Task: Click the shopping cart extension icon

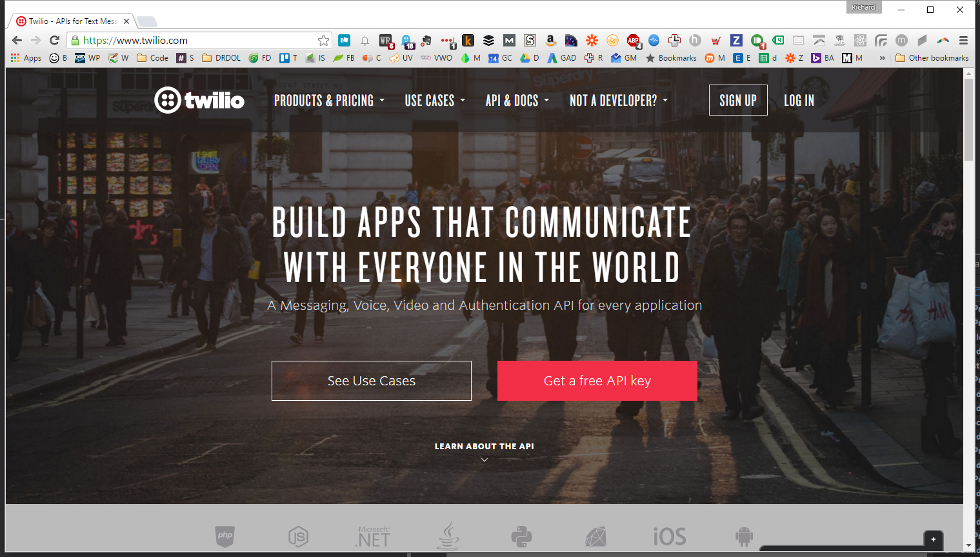Action: (715, 40)
